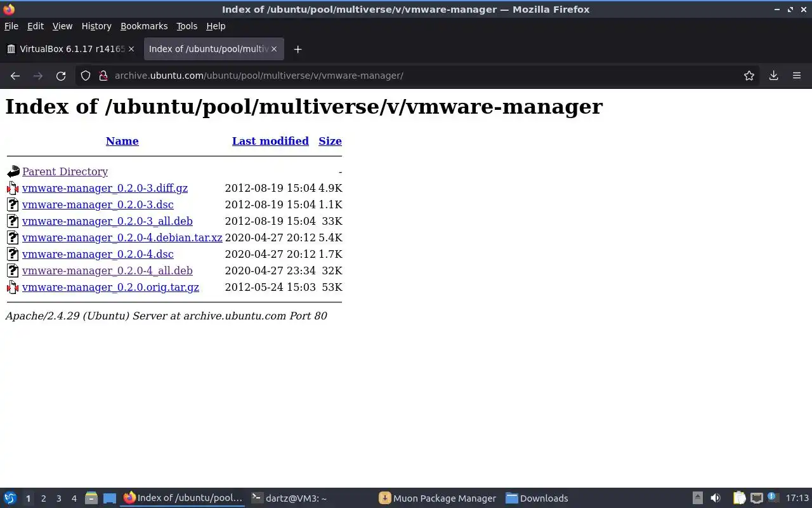
Task: Switch to Muon Package Manager window
Action: (x=438, y=498)
